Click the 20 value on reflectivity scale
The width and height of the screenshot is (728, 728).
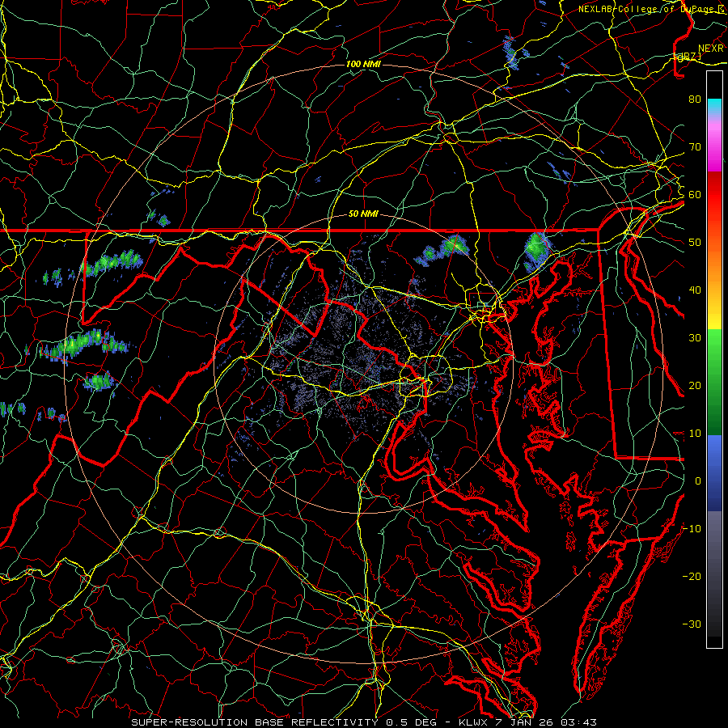click(695, 385)
